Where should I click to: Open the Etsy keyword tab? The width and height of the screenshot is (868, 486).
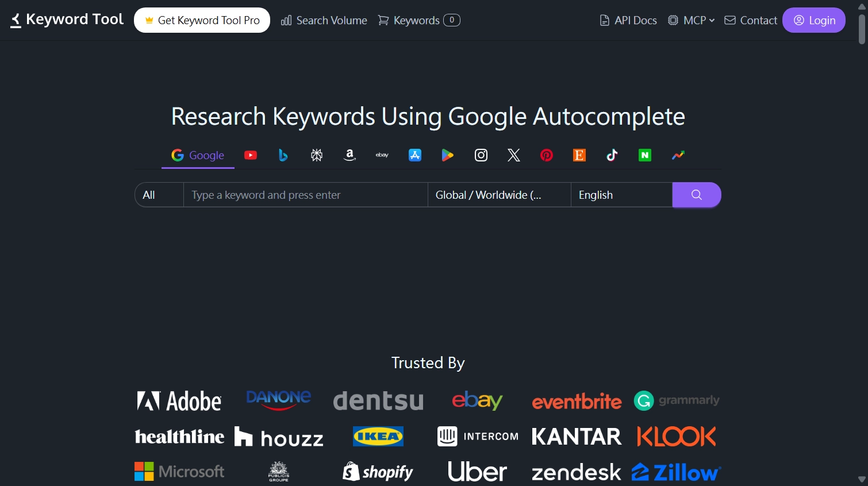579,155
